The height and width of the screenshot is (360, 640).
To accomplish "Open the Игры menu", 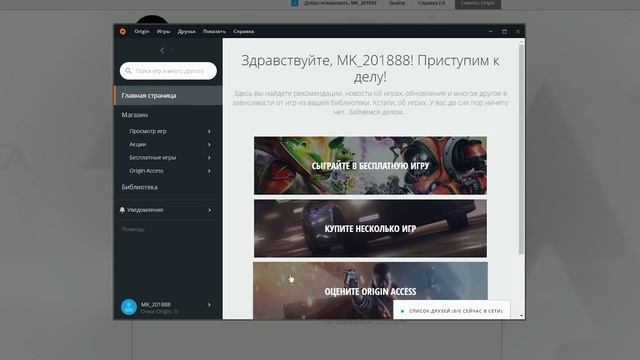I will pyautogui.click(x=163, y=31).
